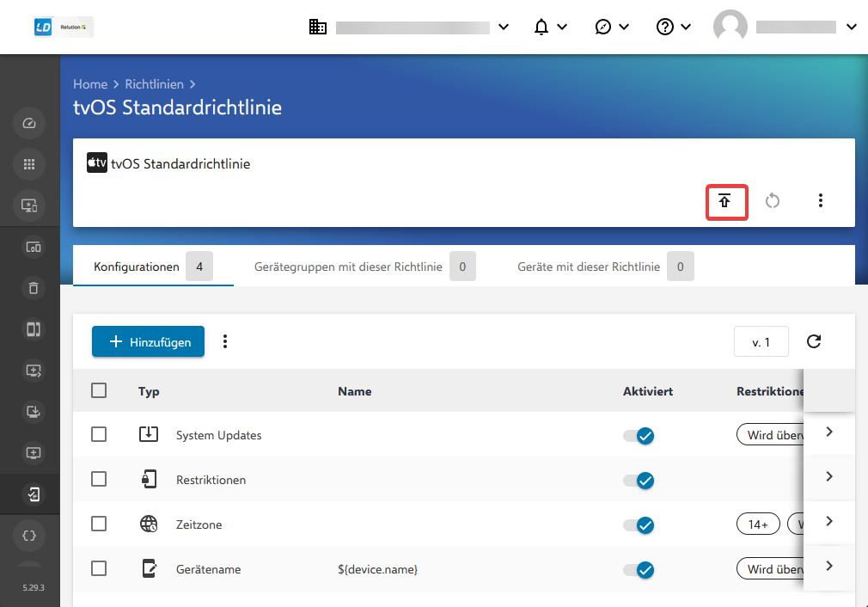
Task: Tick the Restriktionen row checkbox
Action: pyautogui.click(x=99, y=479)
